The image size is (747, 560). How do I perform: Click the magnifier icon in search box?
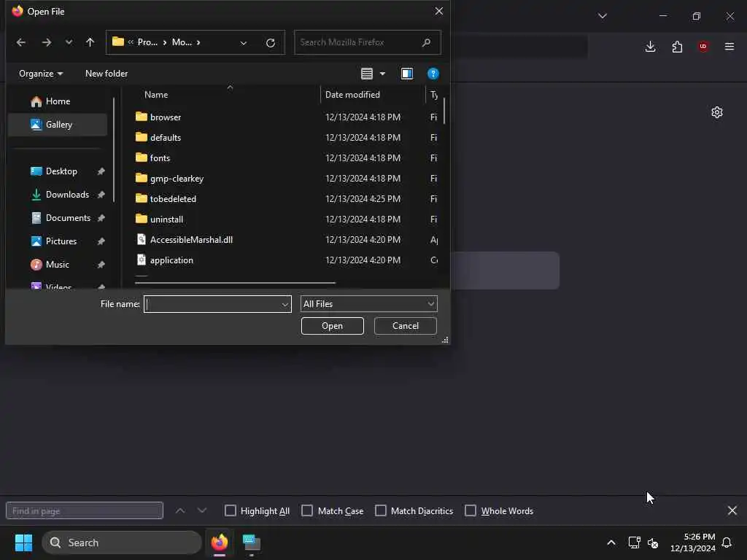click(426, 42)
